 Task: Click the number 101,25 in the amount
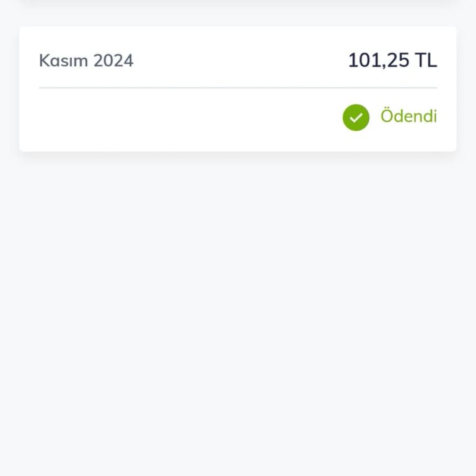[x=378, y=61]
